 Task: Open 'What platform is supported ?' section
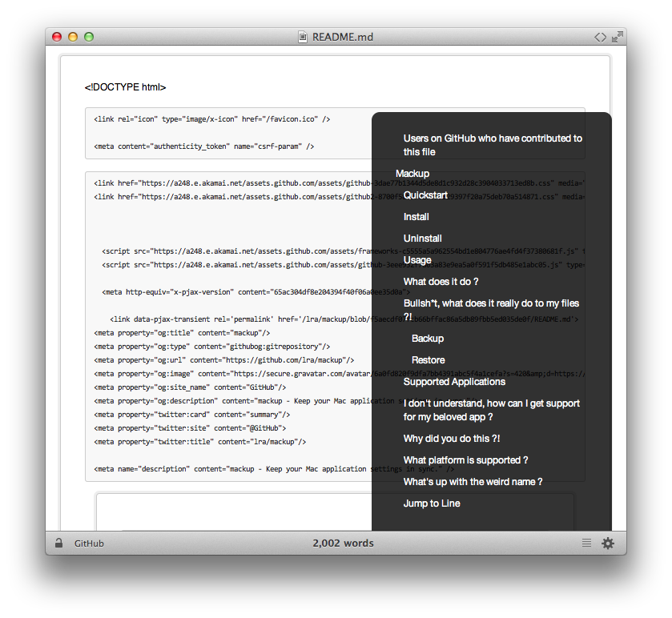click(x=465, y=460)
